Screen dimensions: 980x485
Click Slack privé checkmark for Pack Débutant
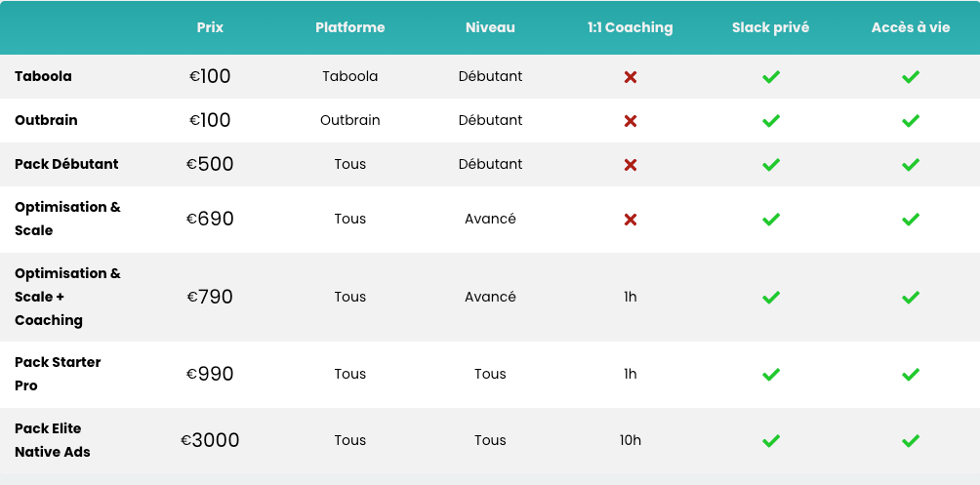coord(770,164)
